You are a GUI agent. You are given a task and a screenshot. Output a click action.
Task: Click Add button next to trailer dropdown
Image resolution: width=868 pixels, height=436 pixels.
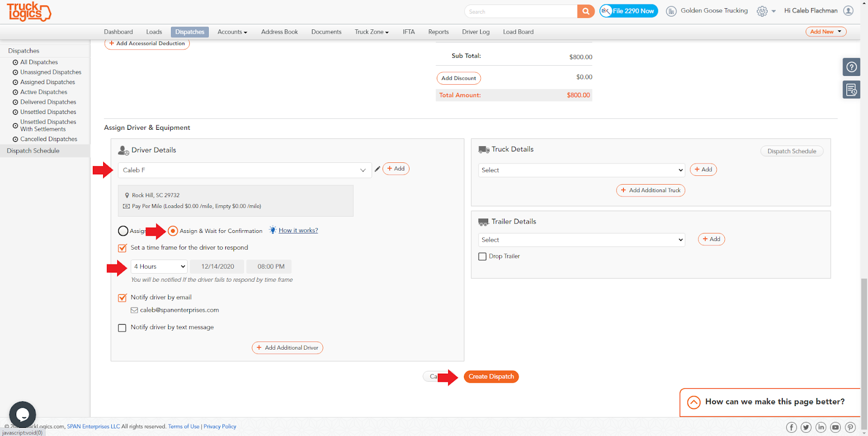[711, 239]
